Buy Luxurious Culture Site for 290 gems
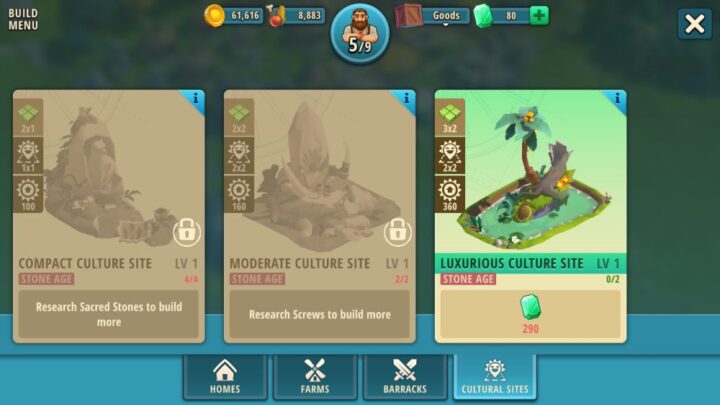The height and width of the screenshot is (405, 720). pos(530,314)
